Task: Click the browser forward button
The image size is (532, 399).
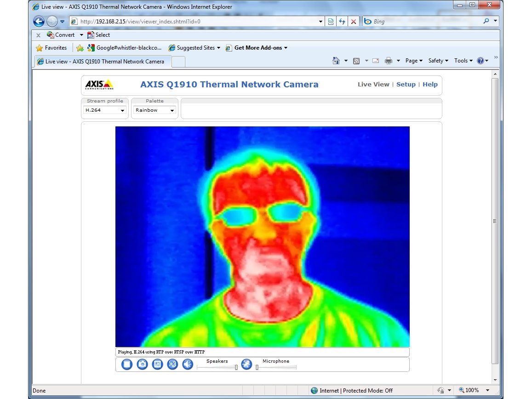Action: click(x=52, y=21)
